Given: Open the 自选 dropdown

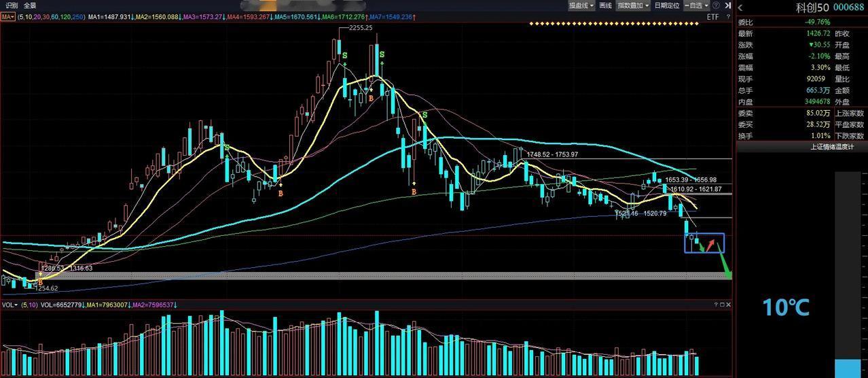Looking at the screenshot, I should click(x=696, y=5).
